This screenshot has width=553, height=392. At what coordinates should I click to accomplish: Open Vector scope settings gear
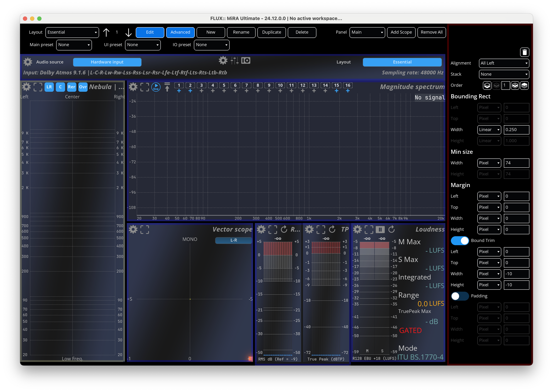tap(133, 229)
